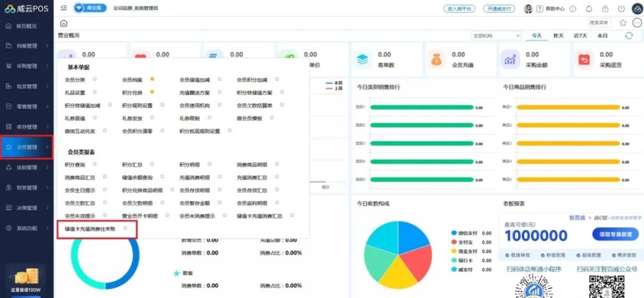This screenshot has width=644, height=298.
Task: Star the 储值卡充值消费往来账 report
Action: 125,228
